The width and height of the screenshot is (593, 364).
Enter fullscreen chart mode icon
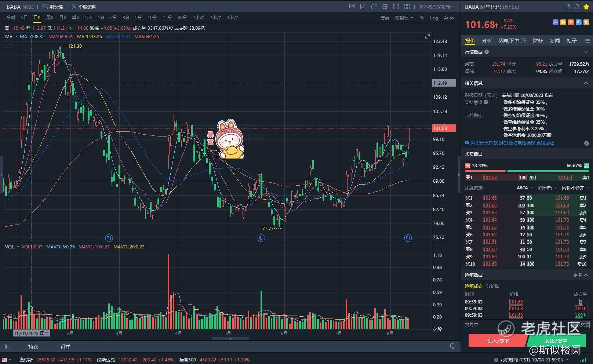point(396,7)
